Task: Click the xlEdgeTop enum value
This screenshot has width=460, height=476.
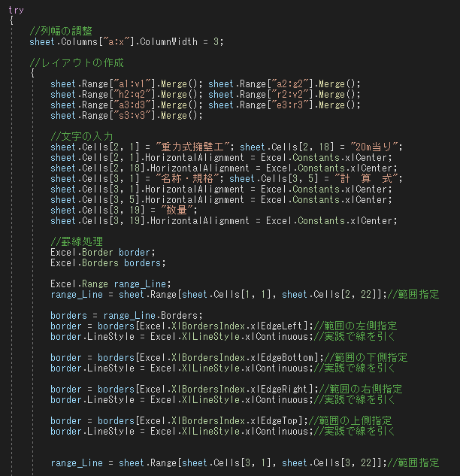Action: click(274, 421)
